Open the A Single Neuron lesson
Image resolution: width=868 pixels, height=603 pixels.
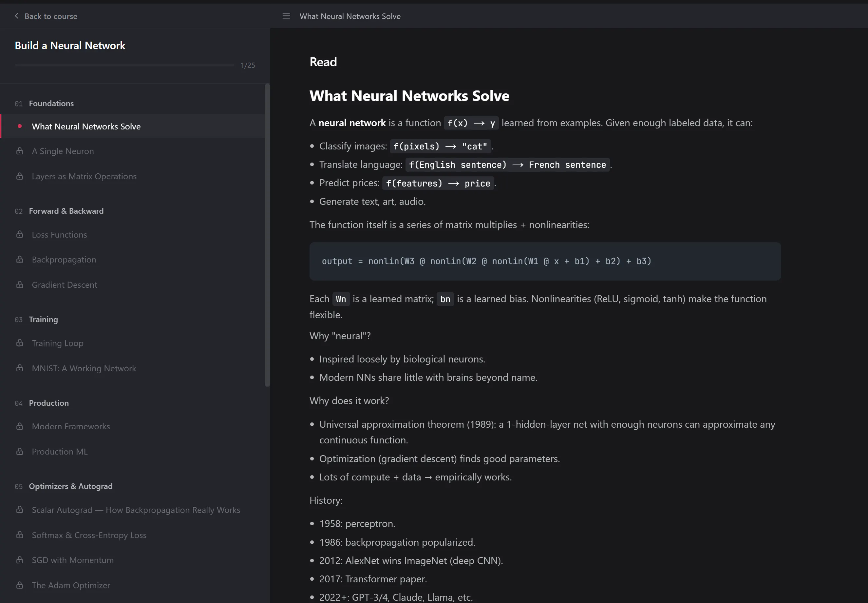(x=133, y=151)
